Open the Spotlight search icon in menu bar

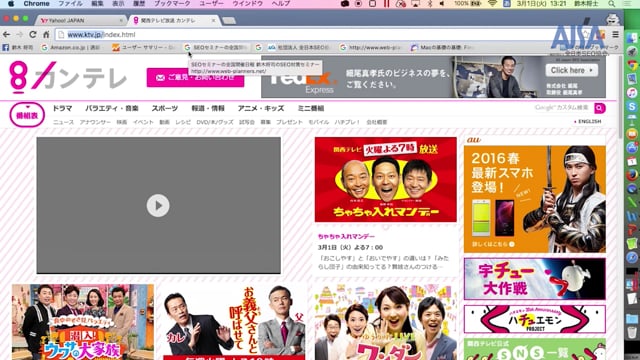pyautogui.click(x=611, y=4)
